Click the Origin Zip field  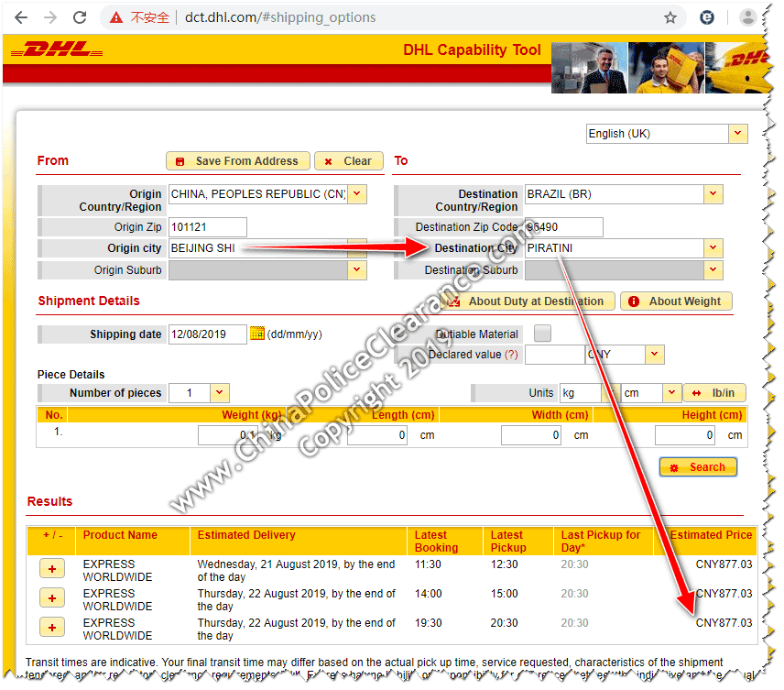[208, 227]
